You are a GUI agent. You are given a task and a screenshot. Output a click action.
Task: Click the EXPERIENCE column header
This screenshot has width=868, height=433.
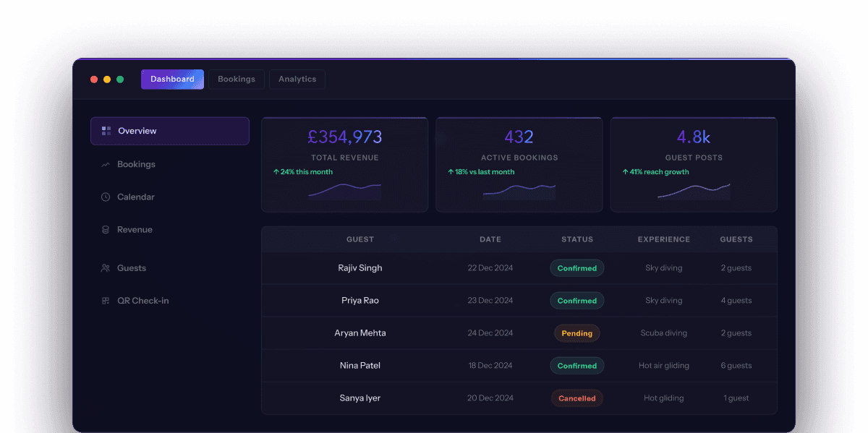click(664, 239)
